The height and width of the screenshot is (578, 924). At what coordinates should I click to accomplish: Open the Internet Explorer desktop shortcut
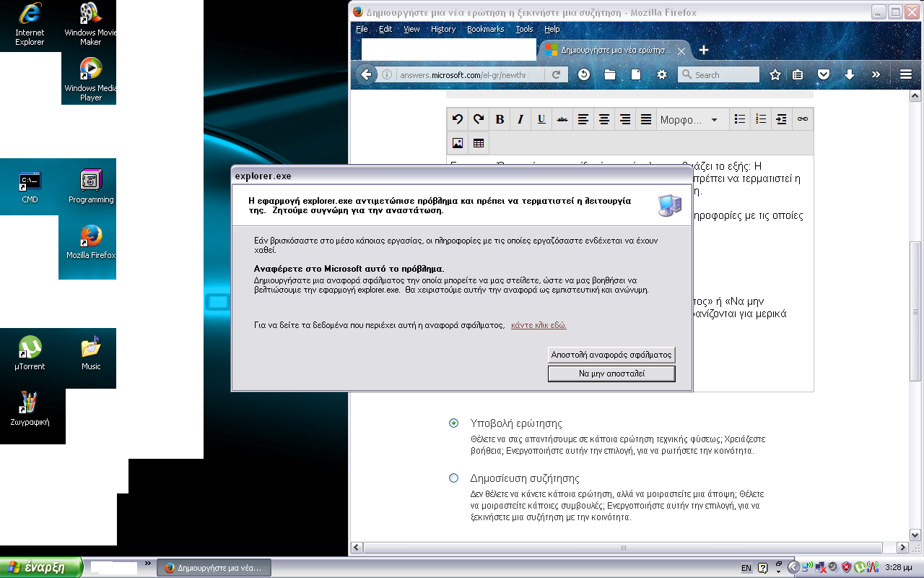pyautogui.click(x=30, y=24)
